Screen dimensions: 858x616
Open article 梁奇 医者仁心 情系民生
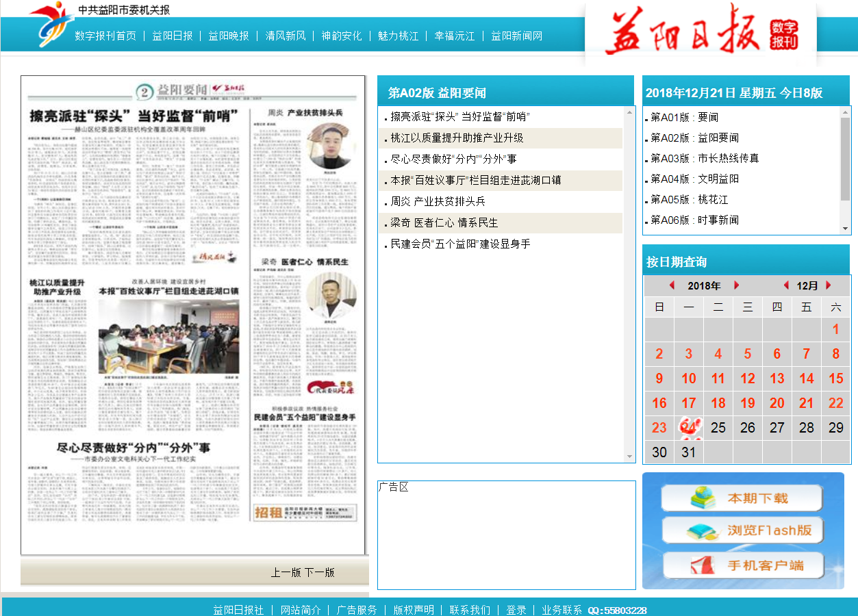[444, 222]
